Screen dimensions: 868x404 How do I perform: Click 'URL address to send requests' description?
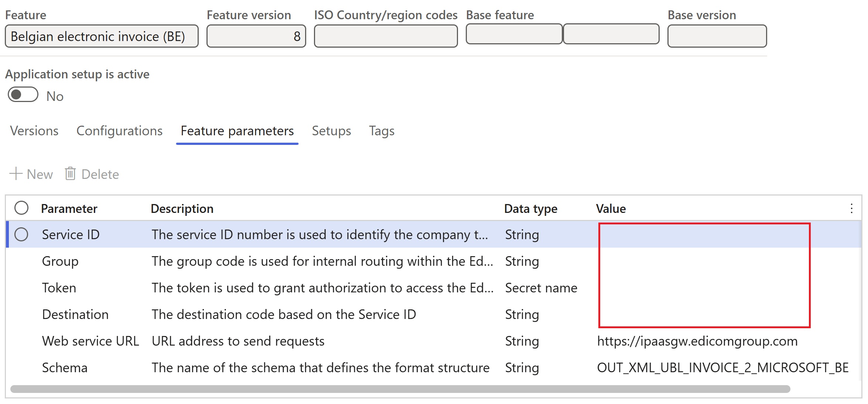click(x=238, y=341)
